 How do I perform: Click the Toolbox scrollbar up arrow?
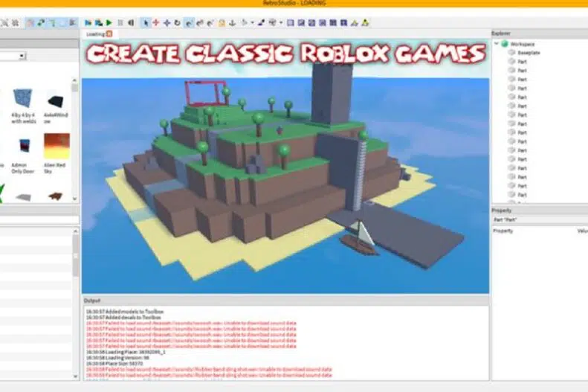coord(75,80)
